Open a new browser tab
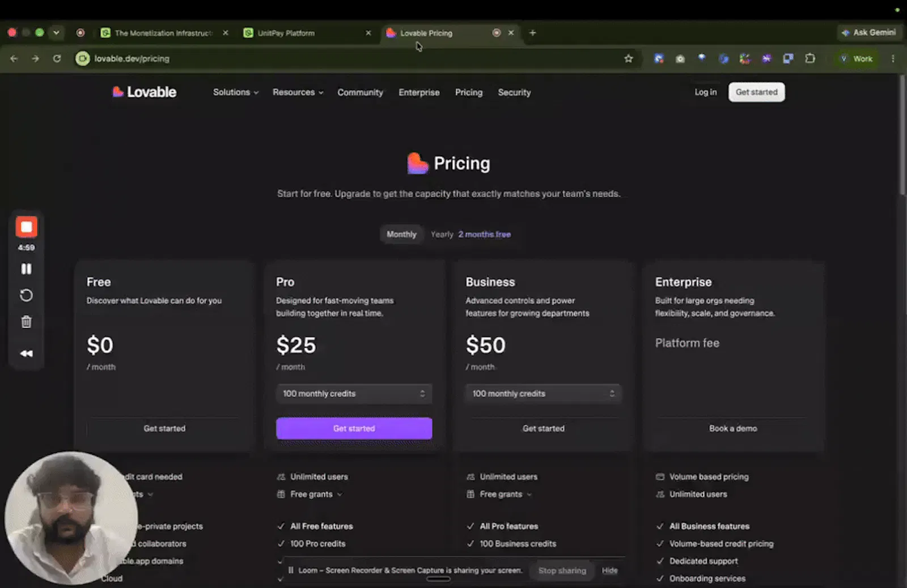 pyautogui.click(x=532, y=33)
